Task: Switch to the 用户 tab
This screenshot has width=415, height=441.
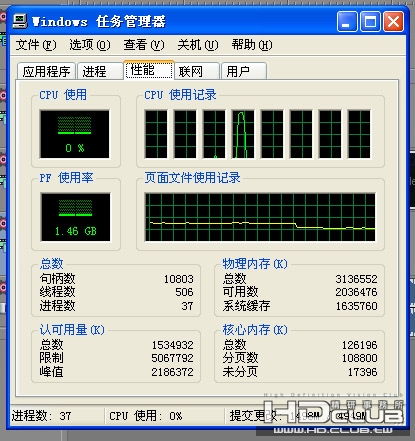Action: tap(244, 71)
